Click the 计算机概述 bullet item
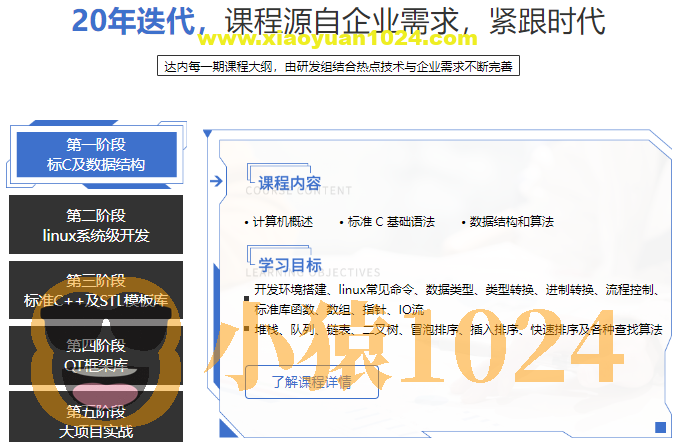675x442 pixels. click(281, 222)
